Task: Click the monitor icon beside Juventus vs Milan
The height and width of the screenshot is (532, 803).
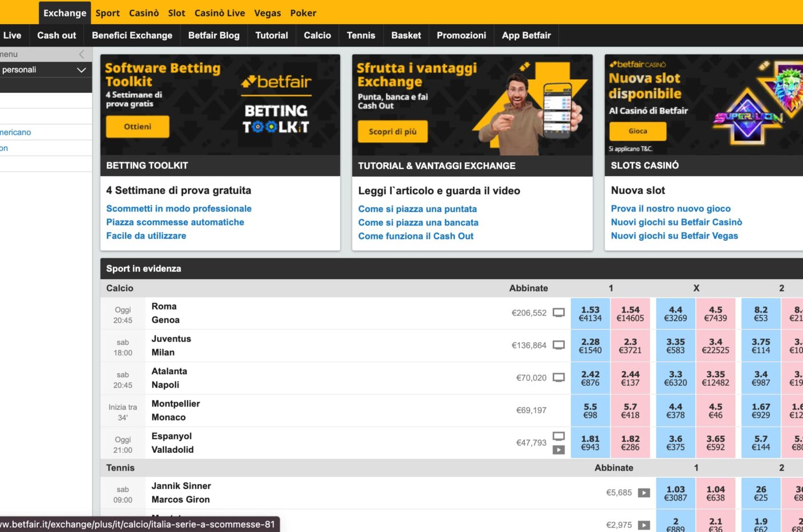Action: pyautogui.click(x=558, y=345)
